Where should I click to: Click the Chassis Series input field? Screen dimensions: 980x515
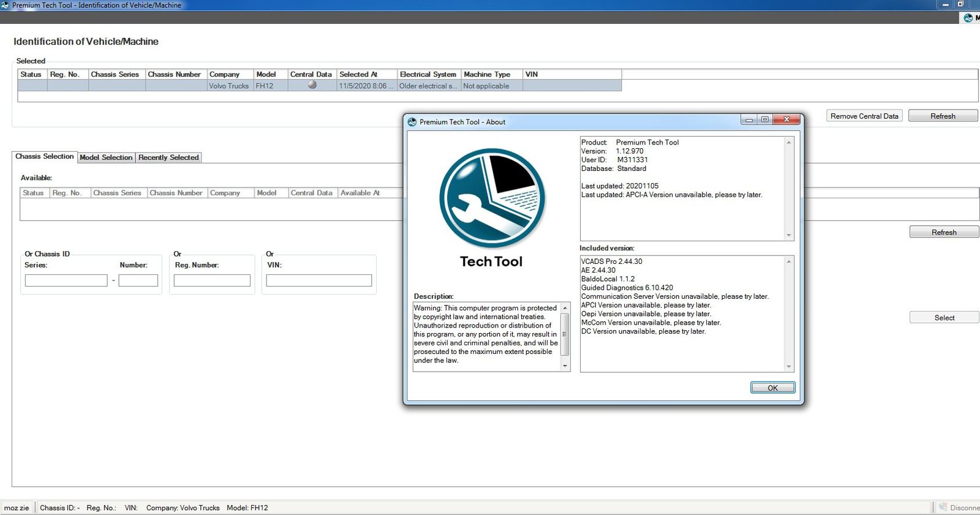pos(66,280)
